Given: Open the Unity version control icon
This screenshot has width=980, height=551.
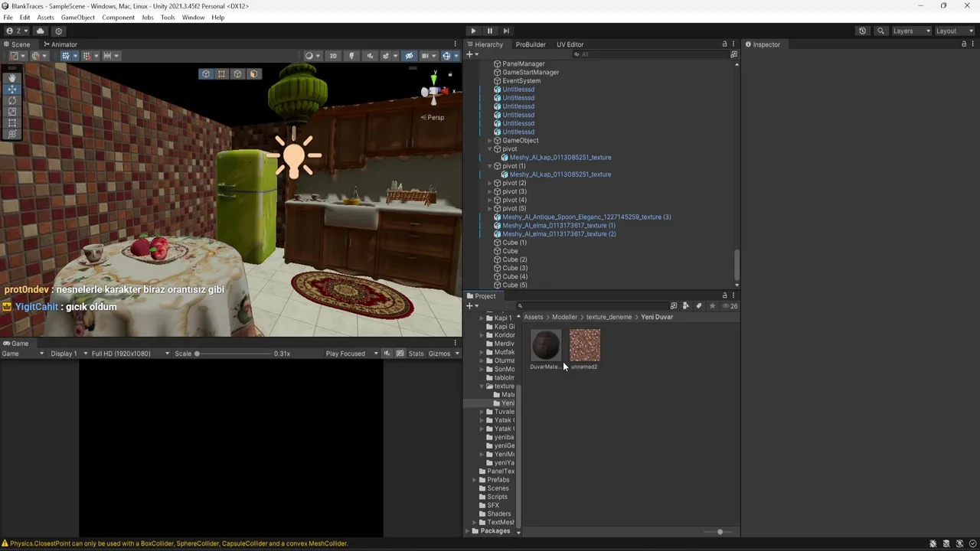Looking at the screenshot, I should (x=58, y=31).
